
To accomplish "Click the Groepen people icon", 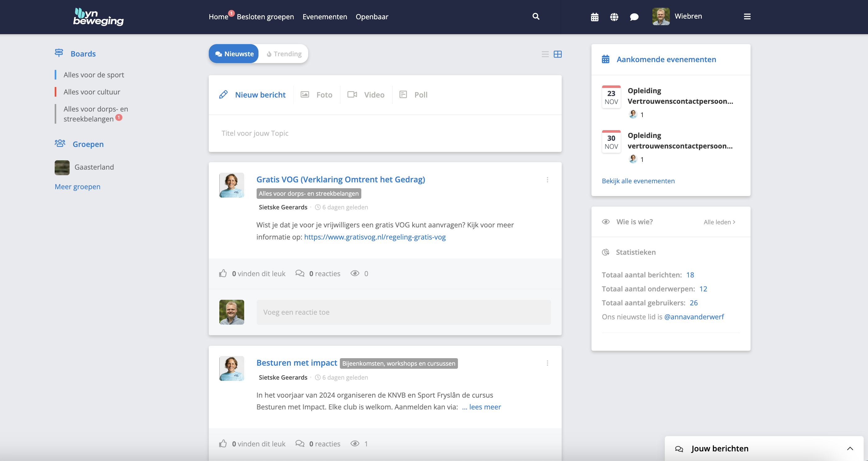I will pos(60,144).
